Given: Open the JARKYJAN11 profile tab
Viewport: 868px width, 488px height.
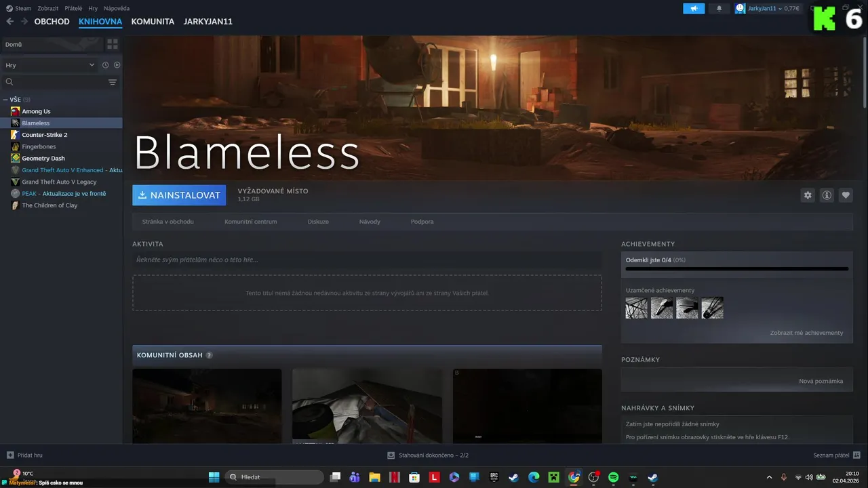Looking at the screenshot, I should pyautogui.click(x=208, y=22).
